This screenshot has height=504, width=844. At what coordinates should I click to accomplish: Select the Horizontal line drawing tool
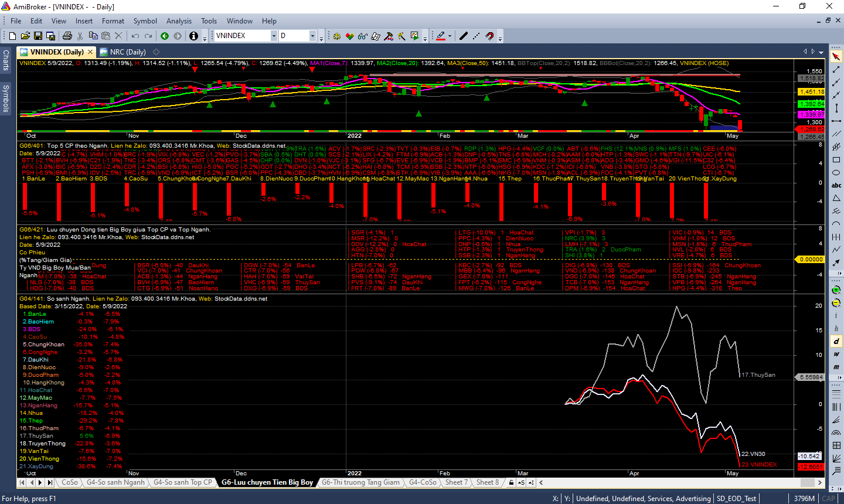(836, 121)
